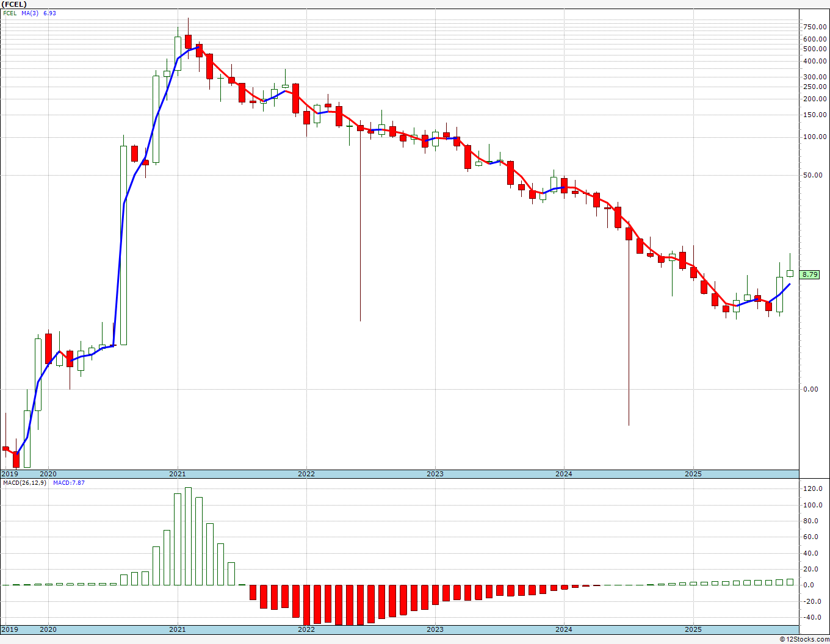The image size is (830, 644).
Task: Click the tallest MACD histogram bar in 2021
Action: [x=188, y=536]
